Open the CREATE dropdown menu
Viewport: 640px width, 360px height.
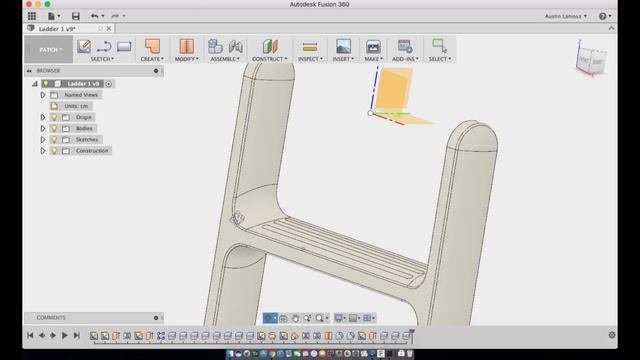[x=152, y=59]
